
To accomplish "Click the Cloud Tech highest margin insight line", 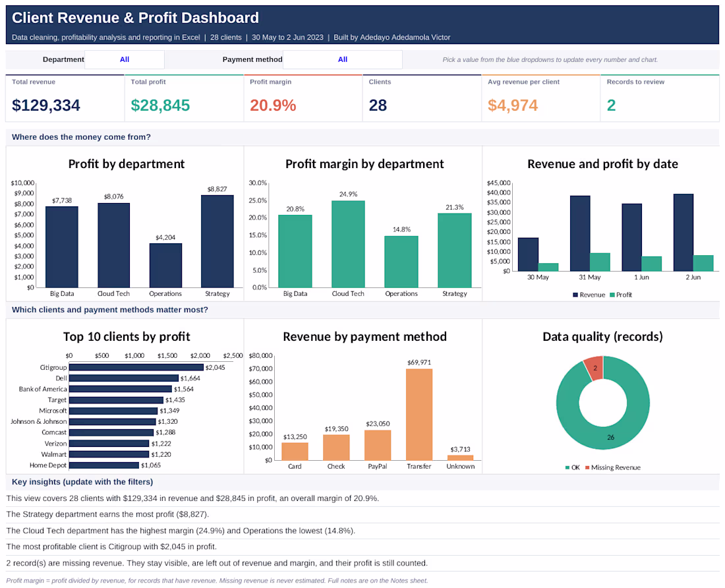I will [181, 531].
